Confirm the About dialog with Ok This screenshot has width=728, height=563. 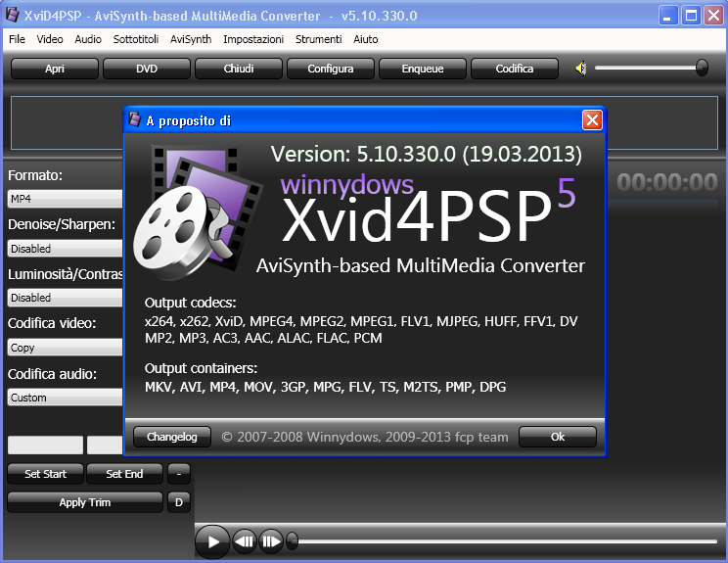tap(557, 437)
